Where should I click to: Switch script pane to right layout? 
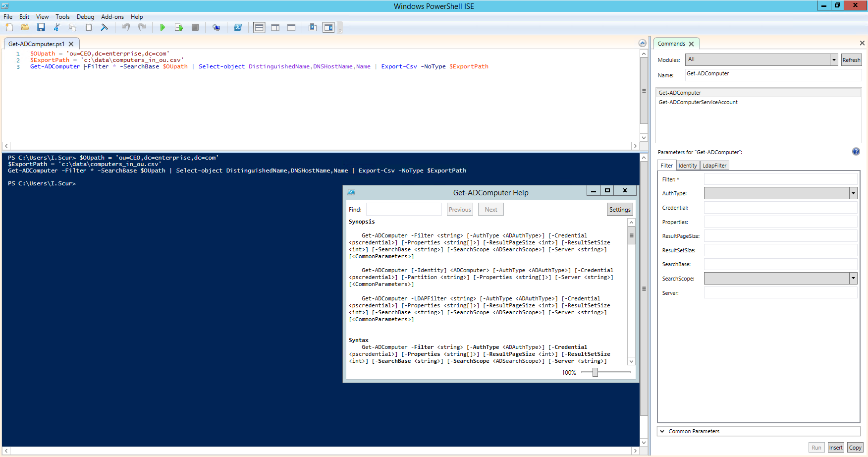click(275, 27)
